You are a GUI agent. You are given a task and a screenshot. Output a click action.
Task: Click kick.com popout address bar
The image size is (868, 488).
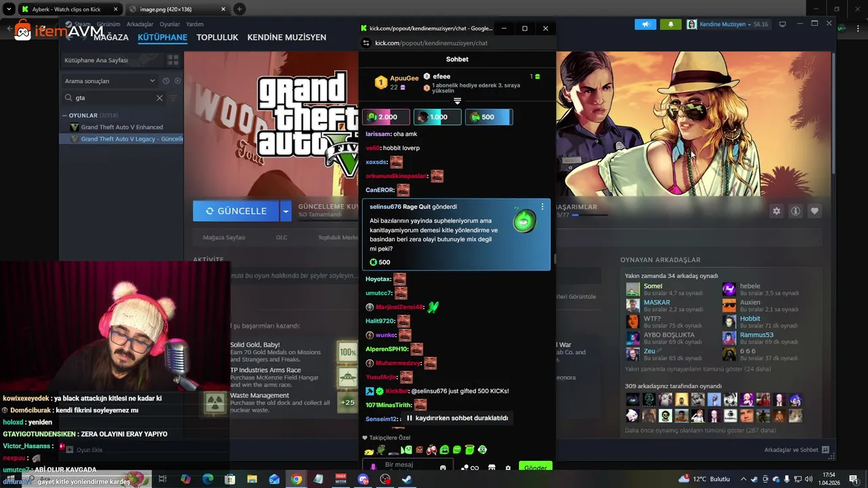[x=431, y=43]
